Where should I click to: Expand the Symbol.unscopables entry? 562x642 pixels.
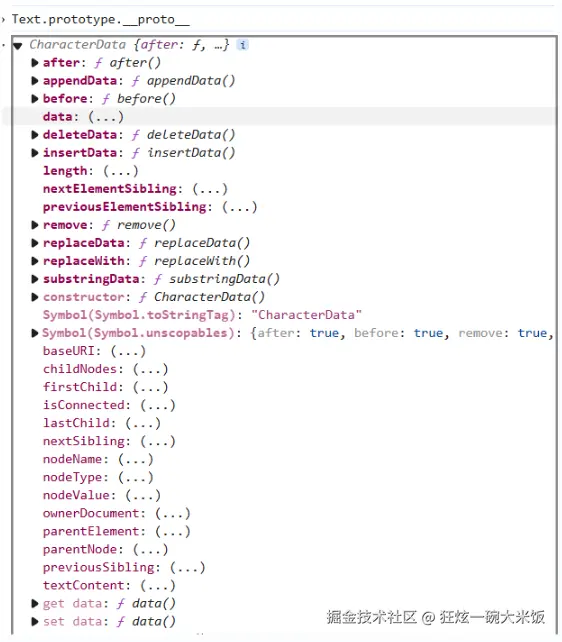pyautogui.click(x=35, y=333)
